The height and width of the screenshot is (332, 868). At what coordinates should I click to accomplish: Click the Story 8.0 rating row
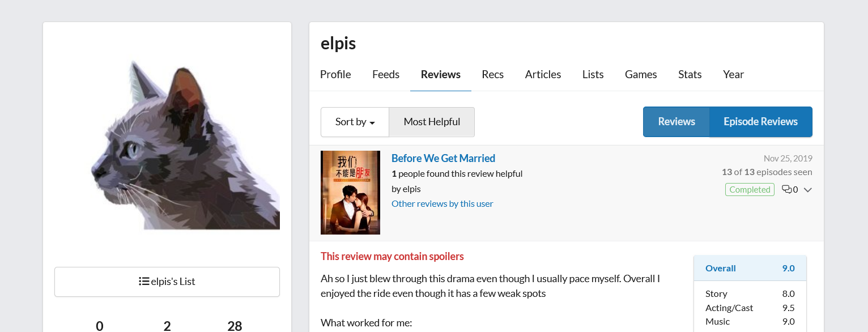(x=750, y=293)
